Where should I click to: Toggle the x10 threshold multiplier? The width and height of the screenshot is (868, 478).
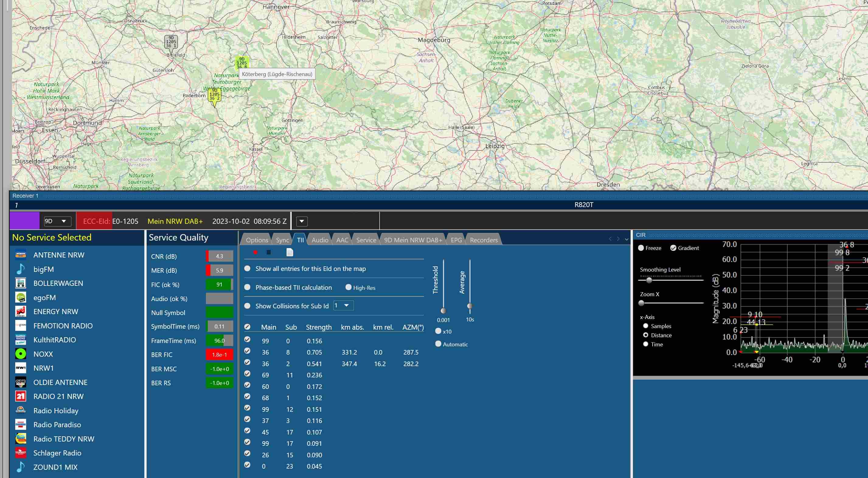(438, 331)
